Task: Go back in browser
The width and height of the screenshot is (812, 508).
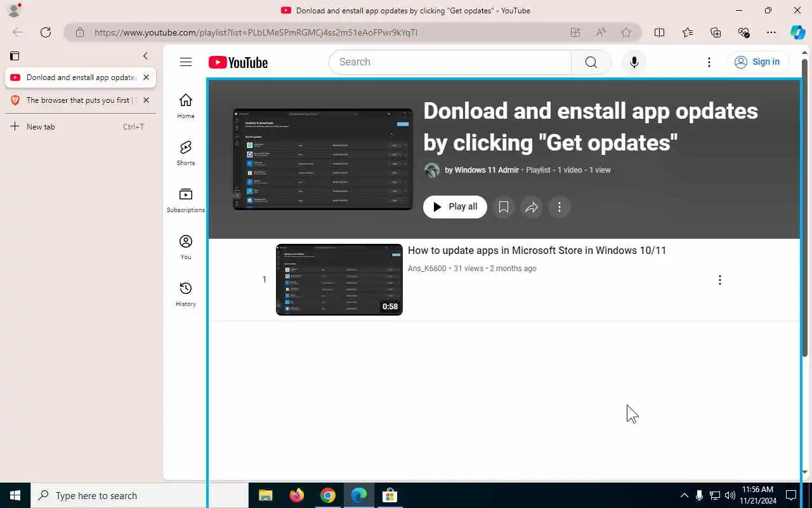Action: click(18, 32)
